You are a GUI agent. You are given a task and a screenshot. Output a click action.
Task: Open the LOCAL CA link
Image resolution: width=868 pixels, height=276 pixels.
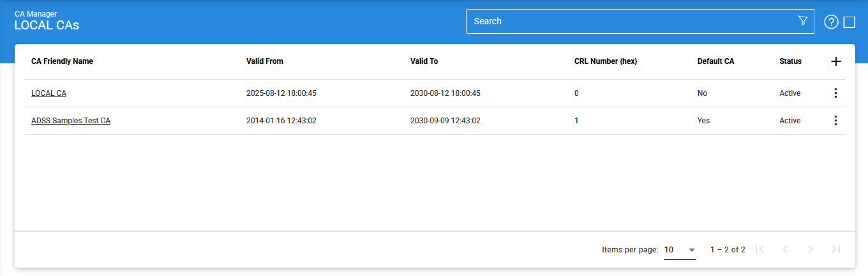point(49,93)
